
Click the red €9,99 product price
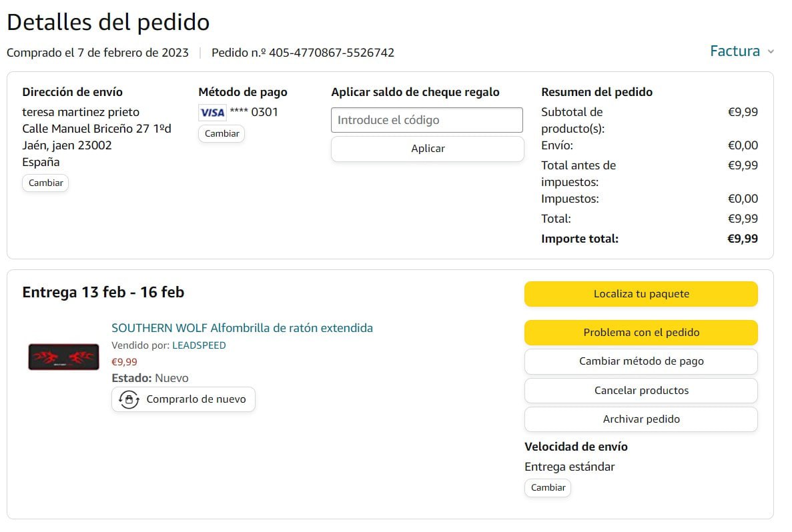click(124, 362)
